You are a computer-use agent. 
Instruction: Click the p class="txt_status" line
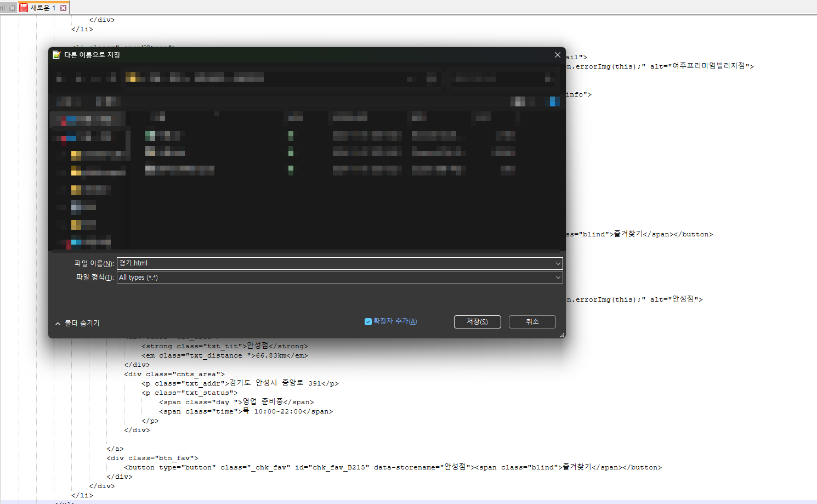(190, 393)
